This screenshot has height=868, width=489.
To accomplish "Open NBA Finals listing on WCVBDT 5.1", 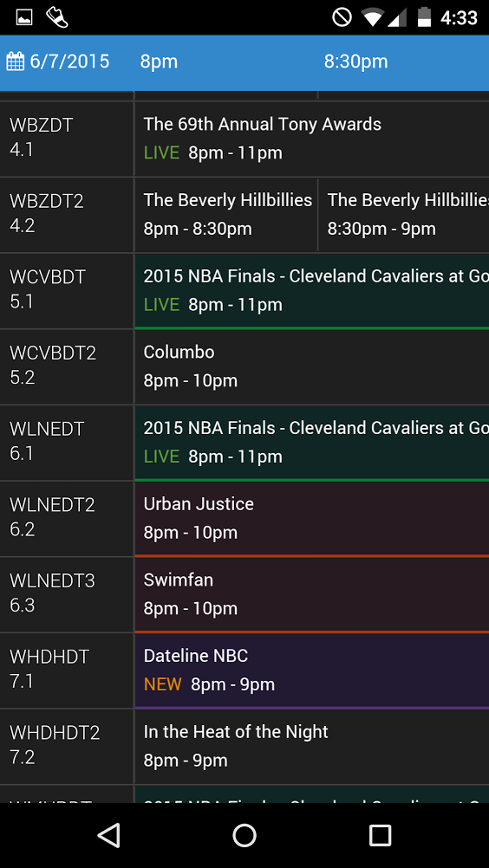I will (x=312, y=291).
